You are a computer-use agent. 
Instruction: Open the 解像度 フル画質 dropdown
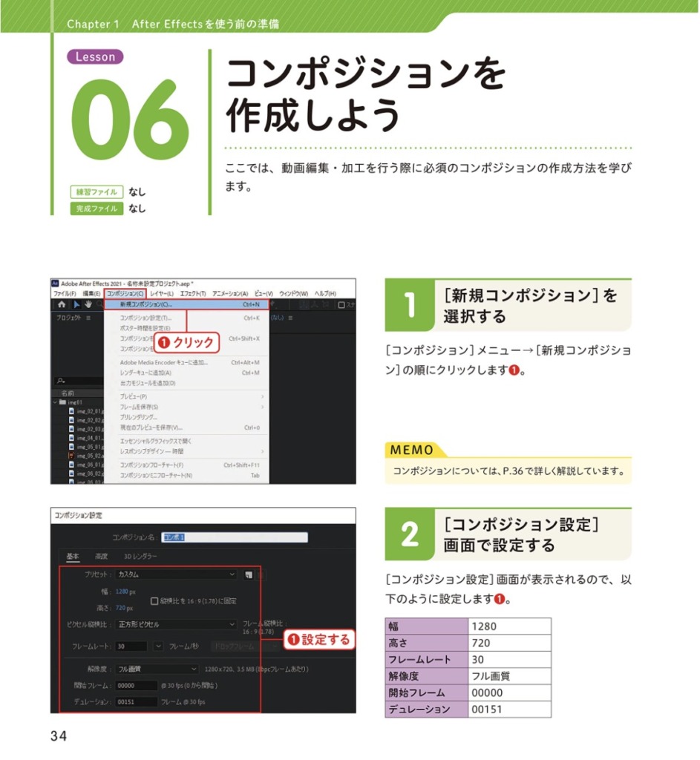click(157, 669)
